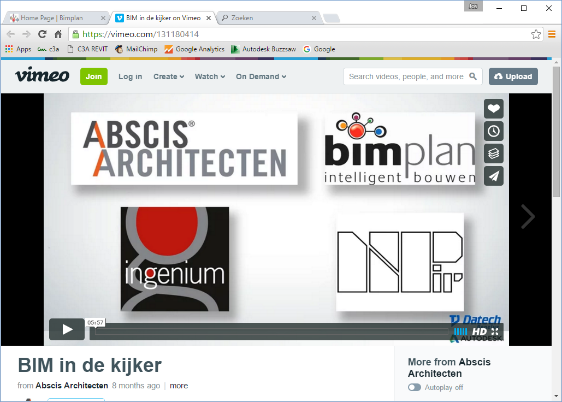Open C3A REVIT bookmark
The image size is (562, 402).
[88, 49]
